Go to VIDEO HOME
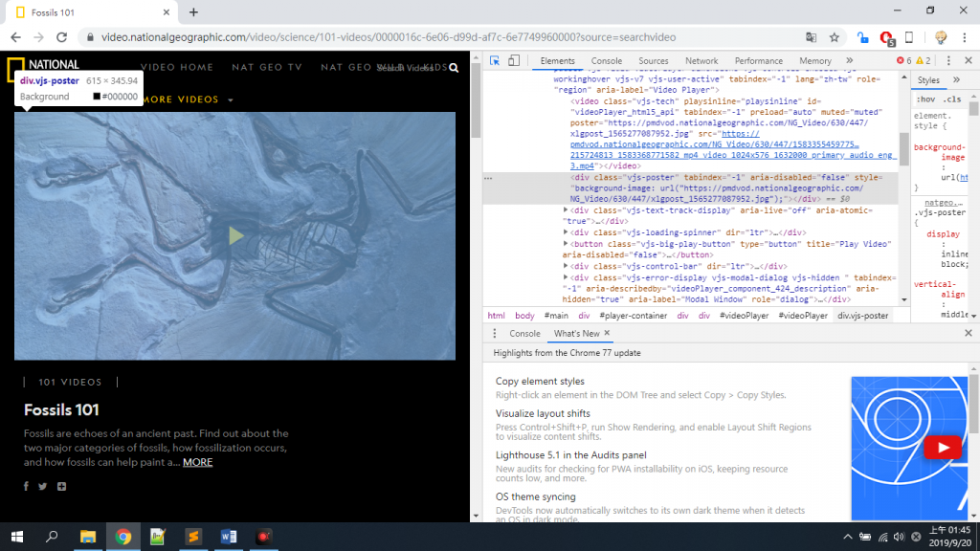Viewport: 980px width, 551px height. pyautogui.click(x=177, y=67)
